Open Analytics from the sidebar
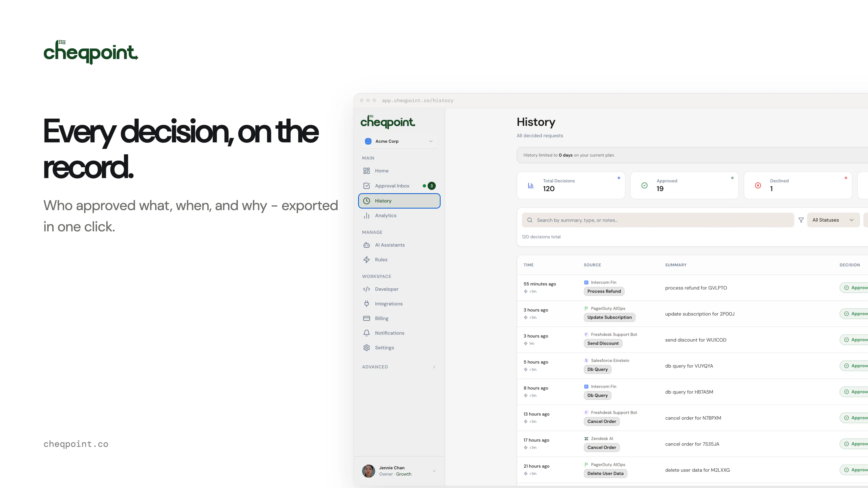Screen dimensions: 868x488 point(399,216)
